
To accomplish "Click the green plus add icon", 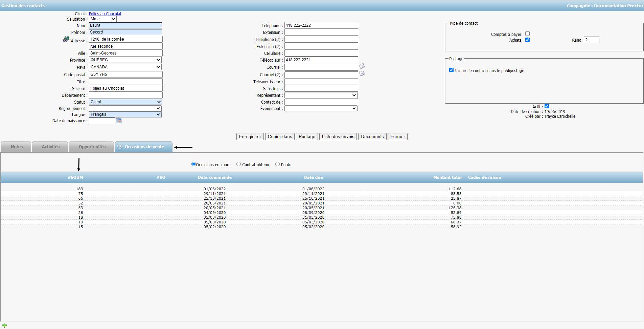I will click(4, 325).
